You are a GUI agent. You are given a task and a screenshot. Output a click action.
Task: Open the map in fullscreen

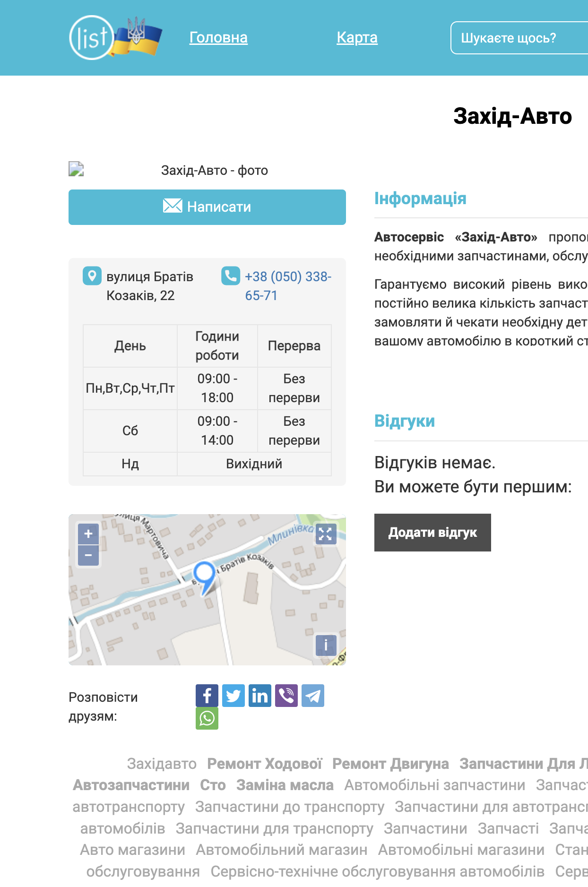point(325,534)
